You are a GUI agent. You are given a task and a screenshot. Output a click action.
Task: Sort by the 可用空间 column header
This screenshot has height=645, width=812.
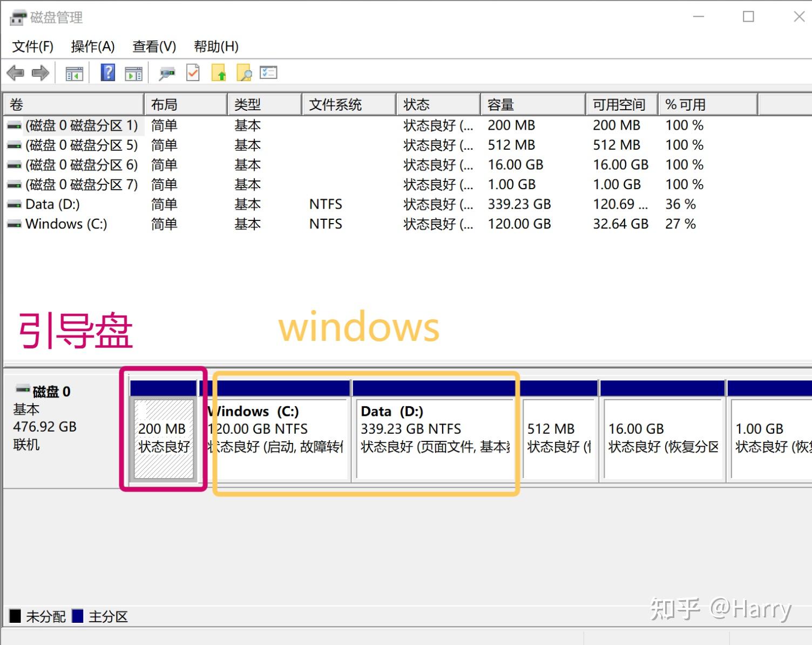(622, 104)
